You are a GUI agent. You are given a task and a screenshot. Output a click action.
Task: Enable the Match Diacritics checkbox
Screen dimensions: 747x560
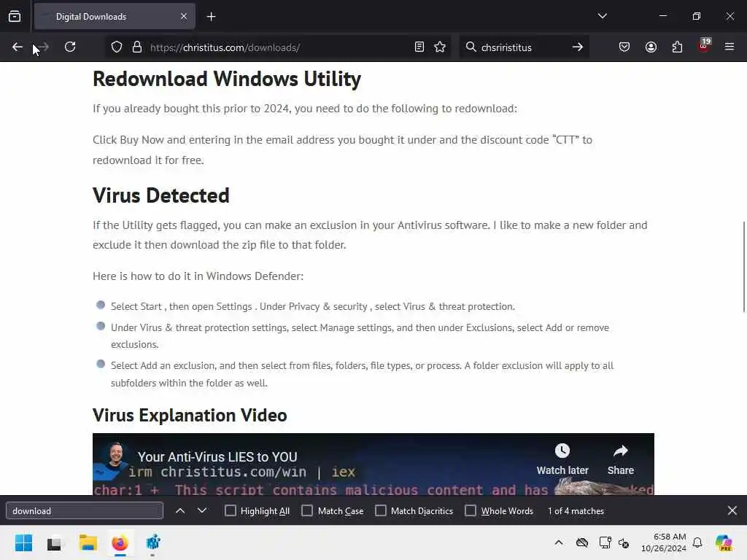coord(381,510)
